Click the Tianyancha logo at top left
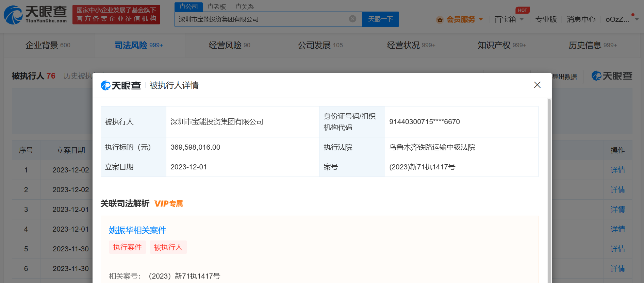Viewport: 644px width, 283px height. pos(35,15)
